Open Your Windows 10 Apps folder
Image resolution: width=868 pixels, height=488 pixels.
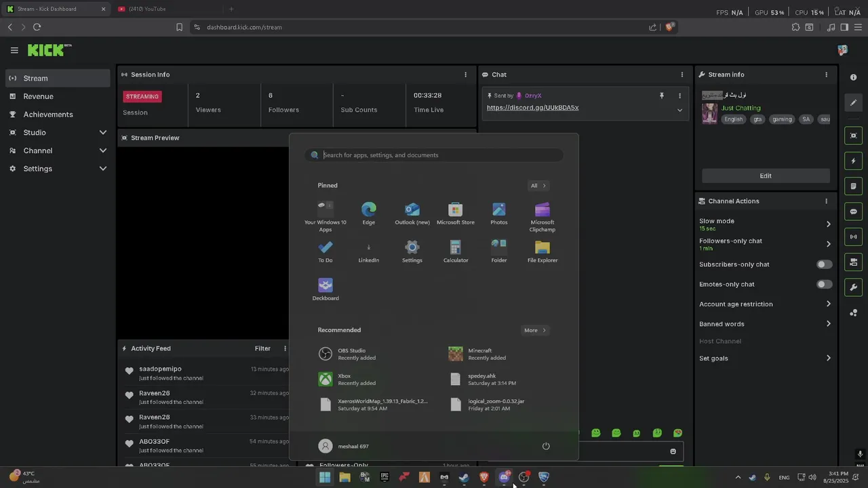pos(325,217)
